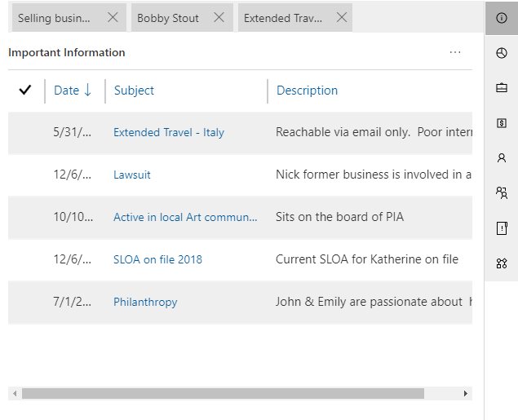
Task: Click the single person icon in sidebar
Action: [501, 158]
